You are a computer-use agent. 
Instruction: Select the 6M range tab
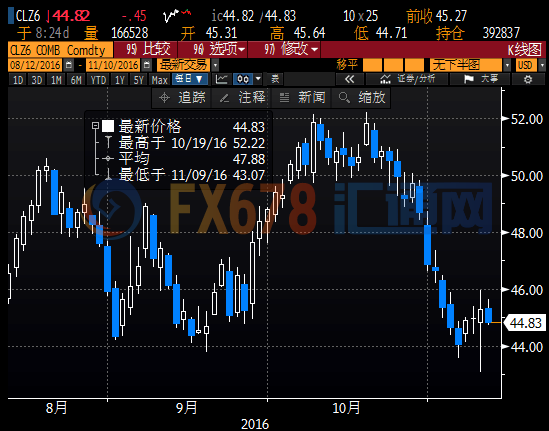click(x=76, y=80)
